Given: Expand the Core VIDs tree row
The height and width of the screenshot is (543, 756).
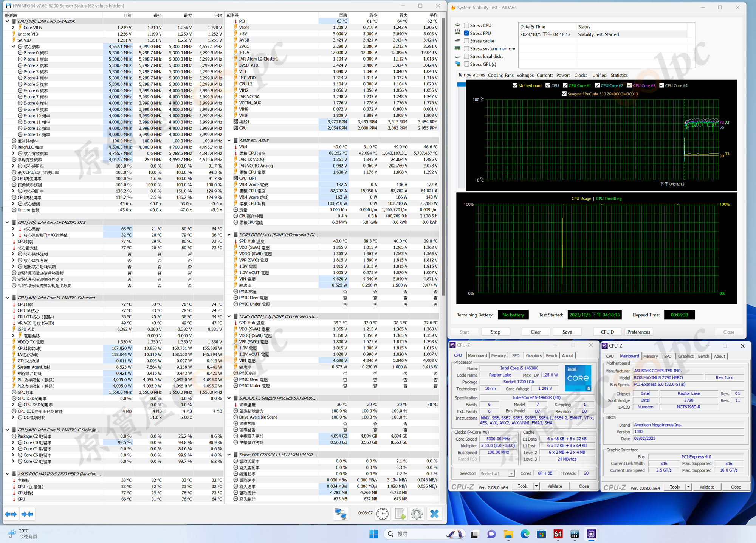Looking at the screenshot, I should click(14, 28).
